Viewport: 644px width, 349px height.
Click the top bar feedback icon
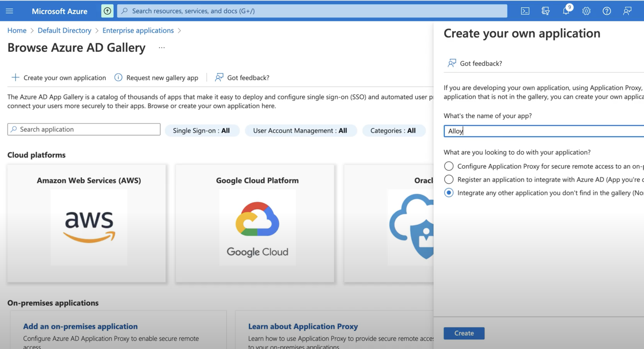[x=627, y=11]
